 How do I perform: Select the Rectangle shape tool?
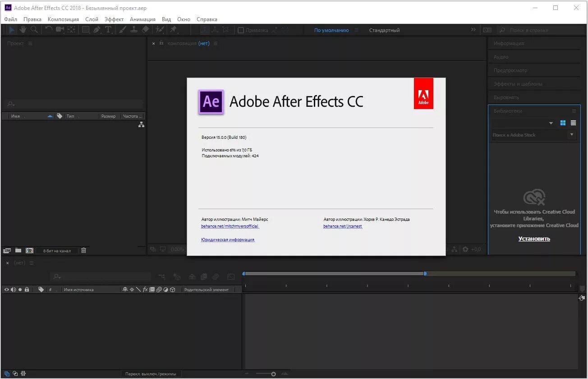pyautogui.click(x=86, y=30)
